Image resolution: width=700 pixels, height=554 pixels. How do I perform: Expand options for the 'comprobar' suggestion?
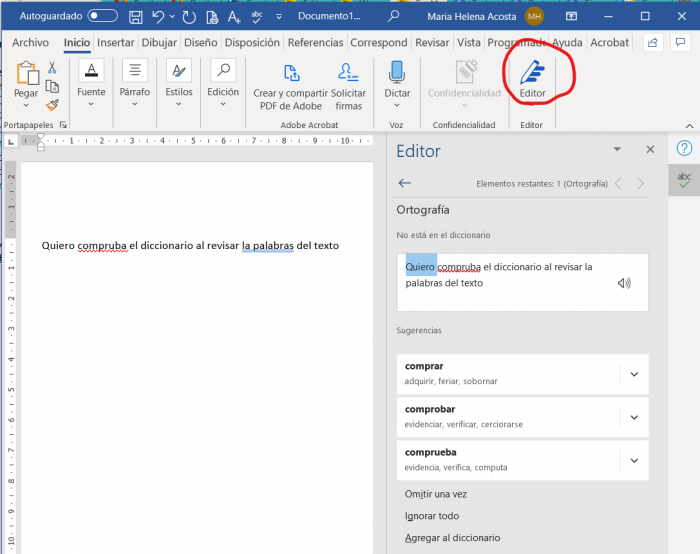click(633, 417)
